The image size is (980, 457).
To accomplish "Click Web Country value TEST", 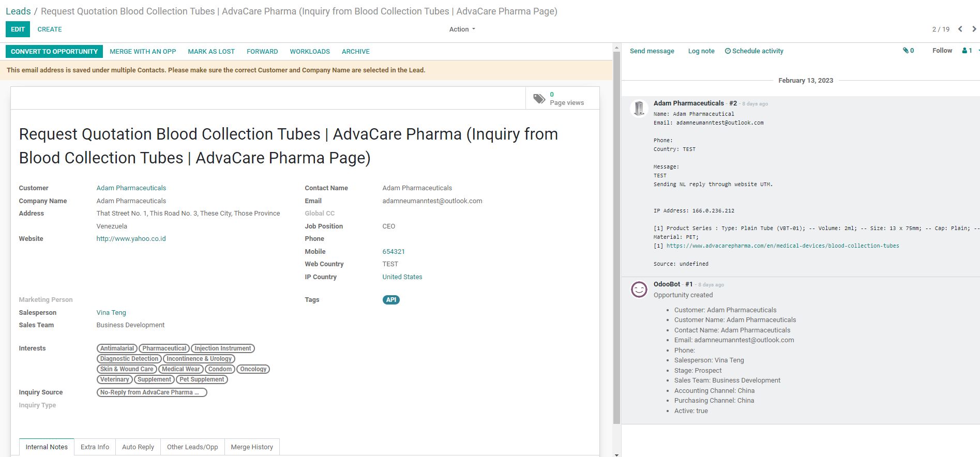I will pos(390,264).
